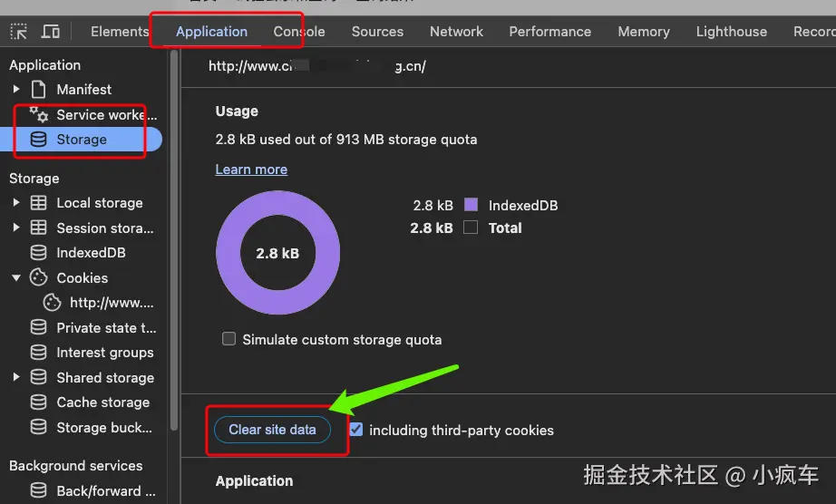This screenshot has height=504, width=836.
Task: Toggle the device toolbar icon
Action: click(x=51, y=32)
